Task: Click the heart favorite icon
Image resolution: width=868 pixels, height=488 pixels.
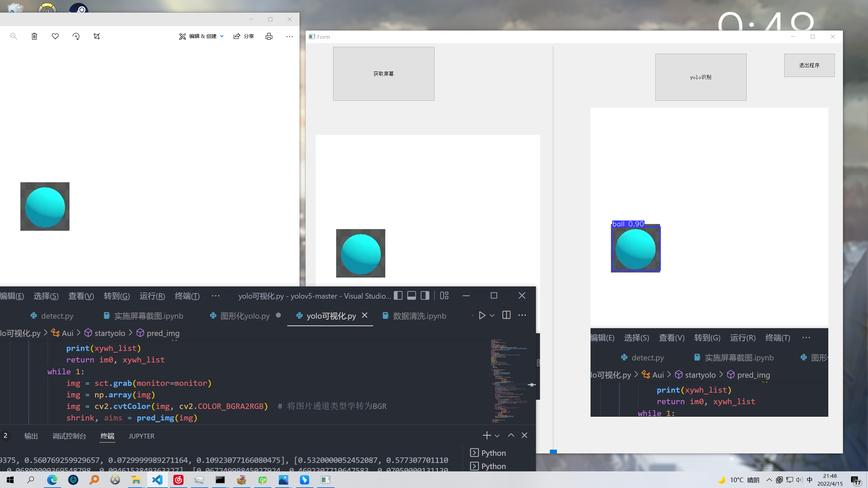Action: tap(55, 36)
